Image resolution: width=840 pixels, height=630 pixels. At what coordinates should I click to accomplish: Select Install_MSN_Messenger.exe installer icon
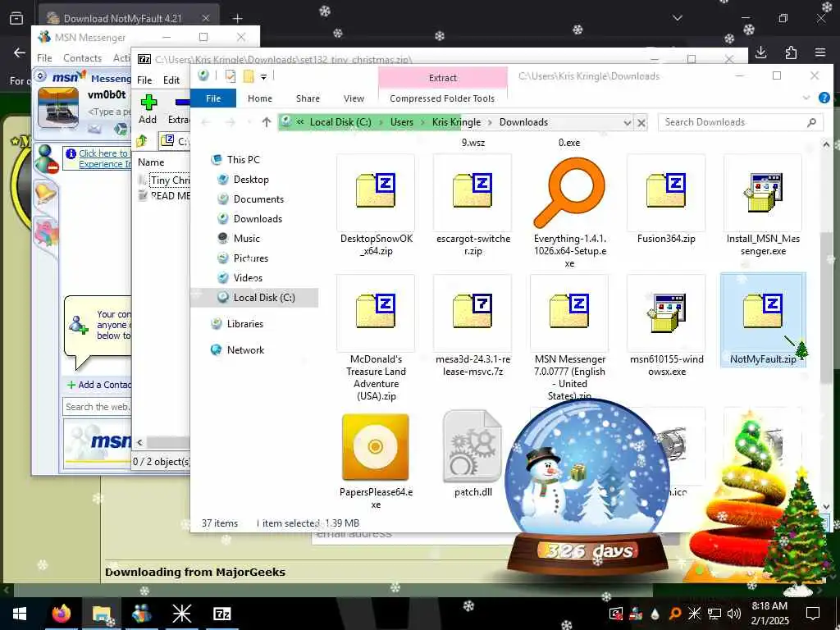763,192
